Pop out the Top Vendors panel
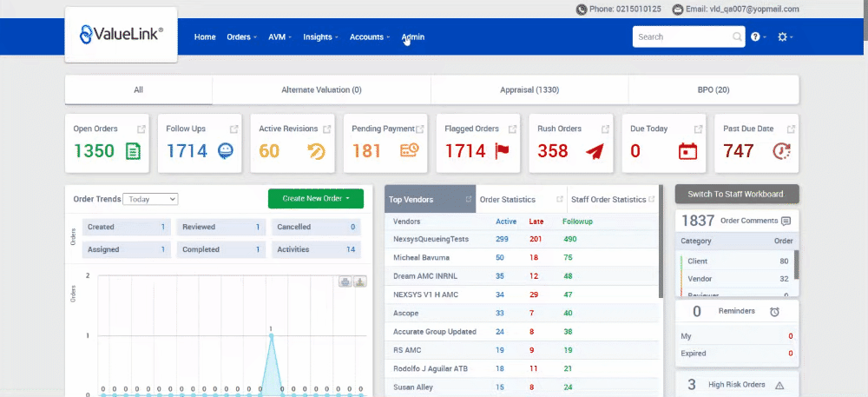The width and height of the screenshot is (868, 397). click(469, 199)
